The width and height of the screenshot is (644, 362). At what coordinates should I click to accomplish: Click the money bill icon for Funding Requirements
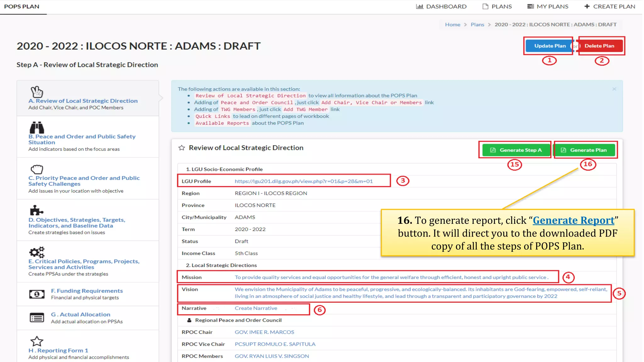coord(37,294)
